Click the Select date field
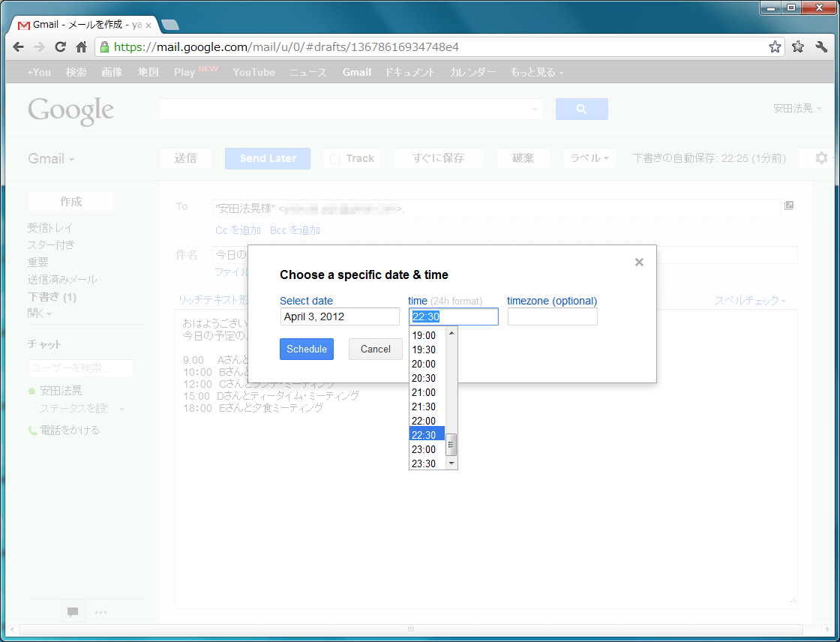The width and height of the screenshot is (840, 642). tap(339, 316)
